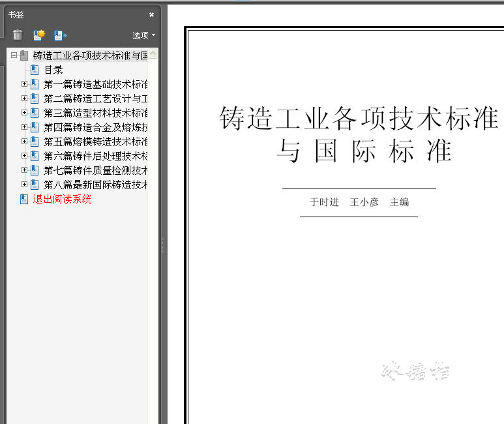Expand the 第七篇铸件质量检测 bookmark
Viewport: 504px width, 424px height.
click(x=24, y=170)
